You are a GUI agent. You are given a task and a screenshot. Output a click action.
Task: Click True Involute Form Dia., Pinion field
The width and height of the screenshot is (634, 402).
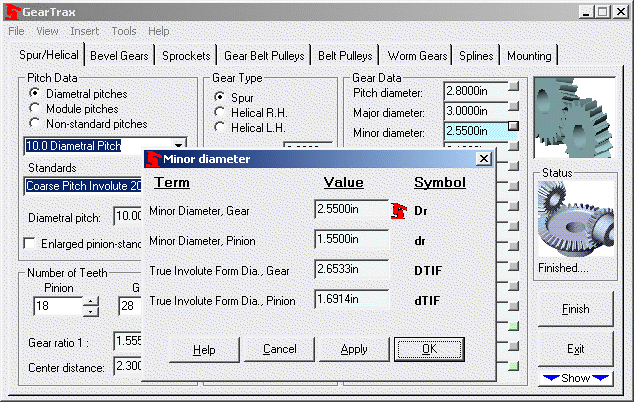351,299
